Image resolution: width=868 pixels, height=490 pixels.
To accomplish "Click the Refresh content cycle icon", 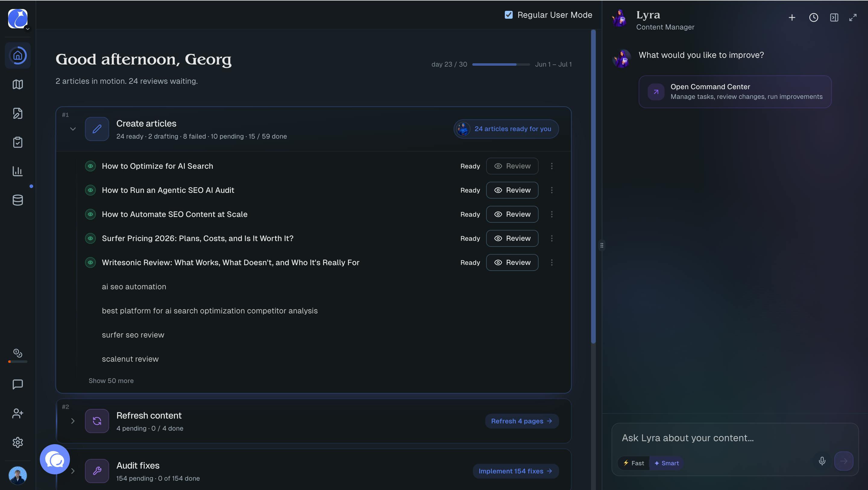I will click(x=97, y=421).
